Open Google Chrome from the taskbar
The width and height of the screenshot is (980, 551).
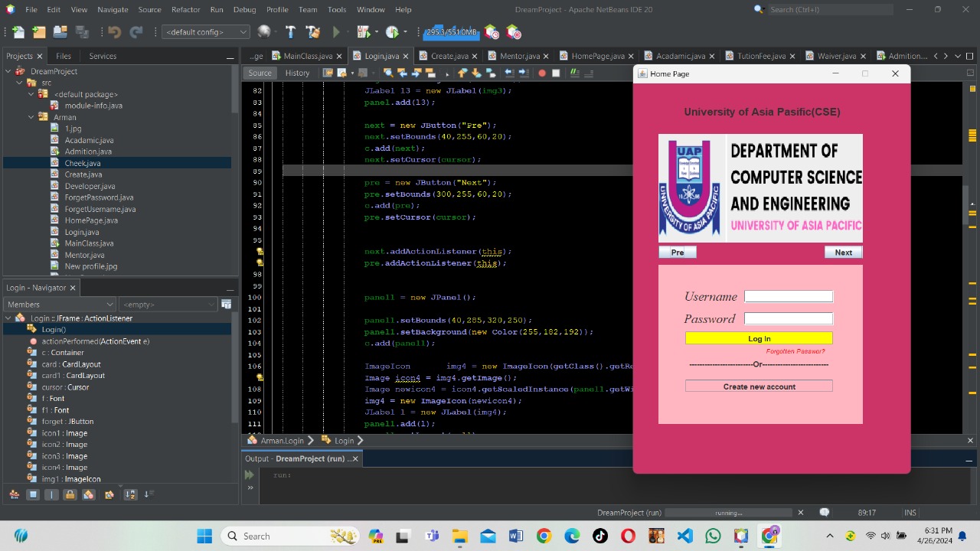click(544, 536)
